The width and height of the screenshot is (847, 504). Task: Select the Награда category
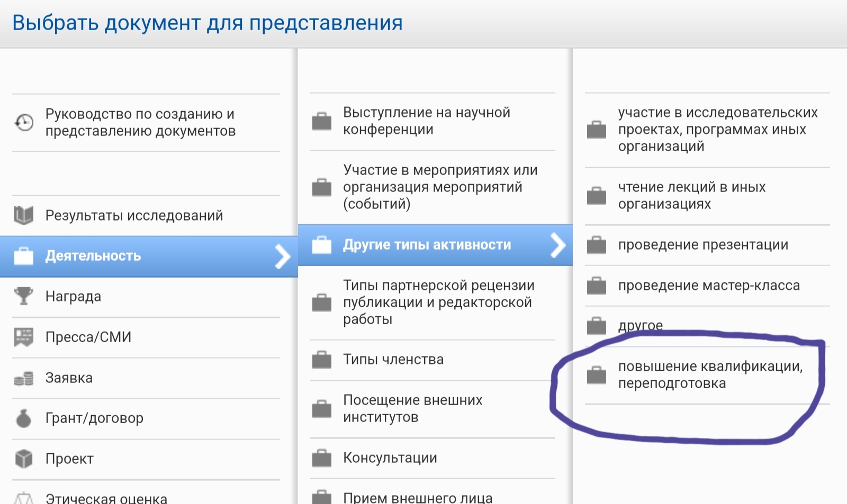pos(146,297)
